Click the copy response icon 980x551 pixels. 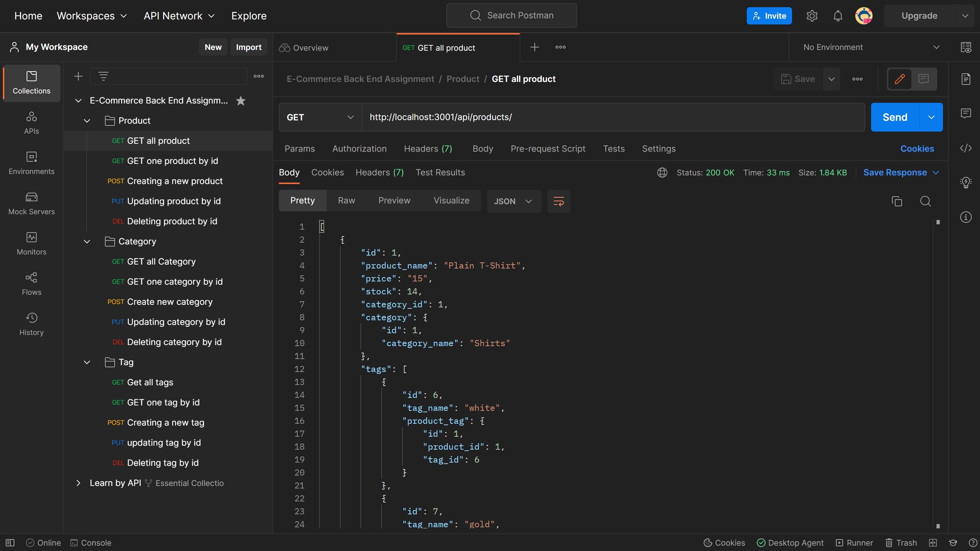tap(896, 201)
